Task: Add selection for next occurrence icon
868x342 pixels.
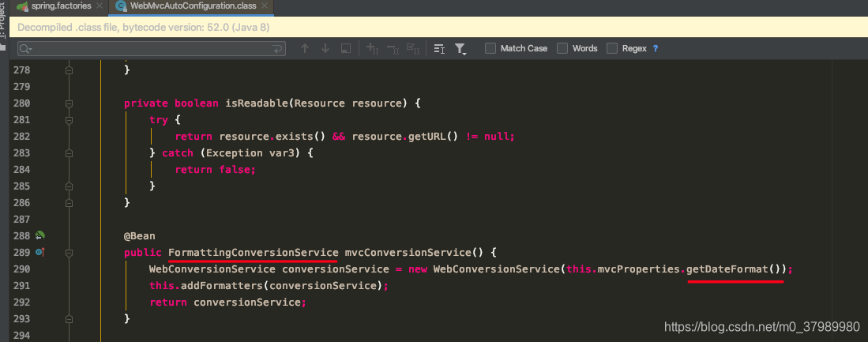Action: pos(372,49)
